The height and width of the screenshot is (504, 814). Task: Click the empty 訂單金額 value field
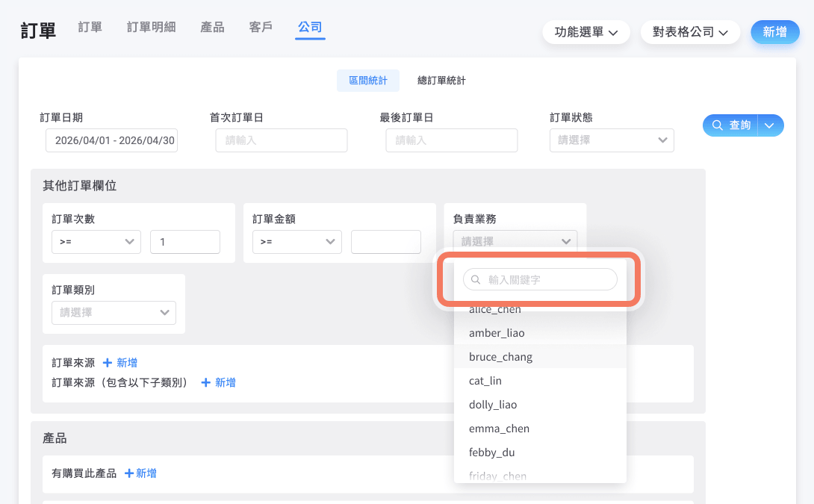point(385,242)
